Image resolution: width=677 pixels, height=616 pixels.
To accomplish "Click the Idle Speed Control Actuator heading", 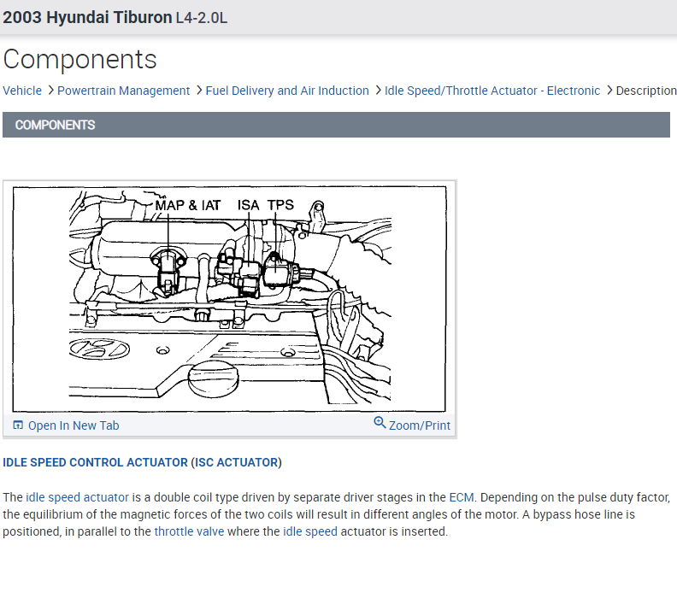I will [142, 462].
